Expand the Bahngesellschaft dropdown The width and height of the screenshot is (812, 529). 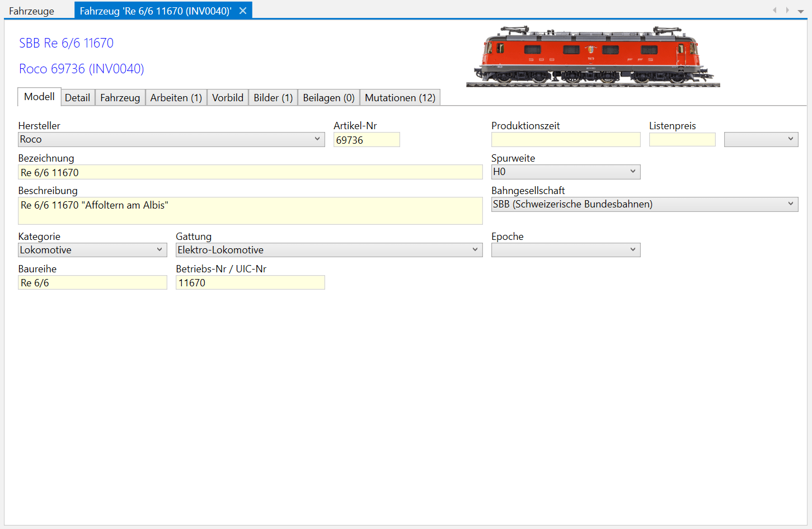point(644,204)
